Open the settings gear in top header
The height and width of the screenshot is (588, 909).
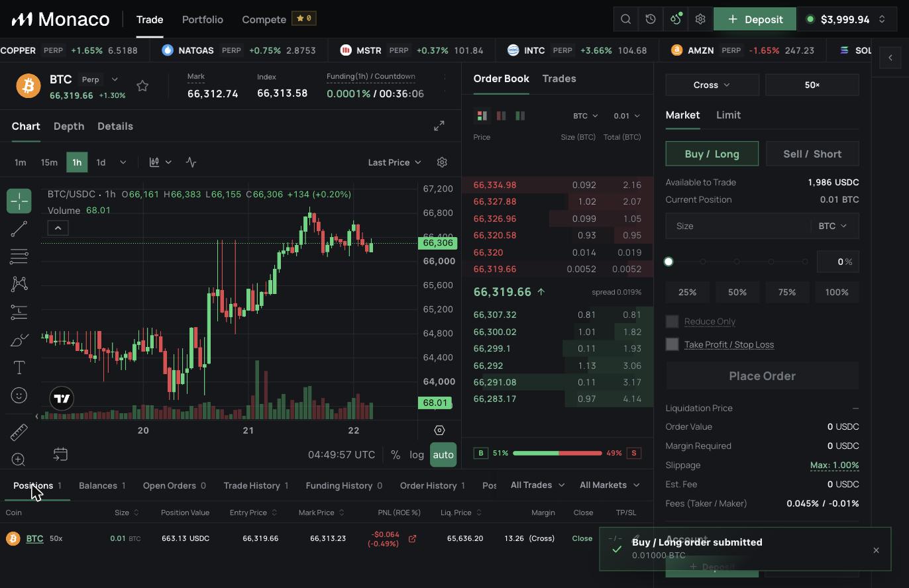700,19
